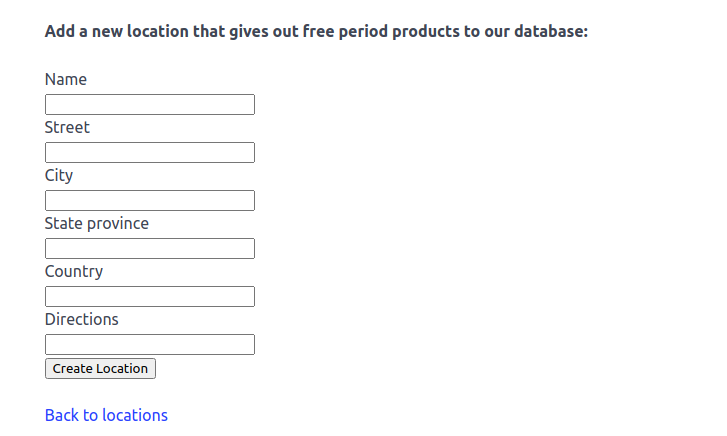Open the Back to locations link
727x436 pixels.
(106, 415)
